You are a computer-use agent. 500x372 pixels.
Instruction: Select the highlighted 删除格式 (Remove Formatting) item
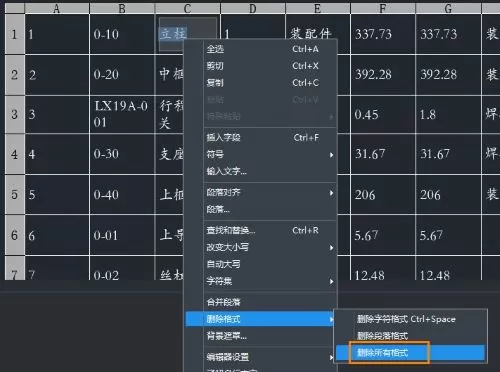click(260, 319)
